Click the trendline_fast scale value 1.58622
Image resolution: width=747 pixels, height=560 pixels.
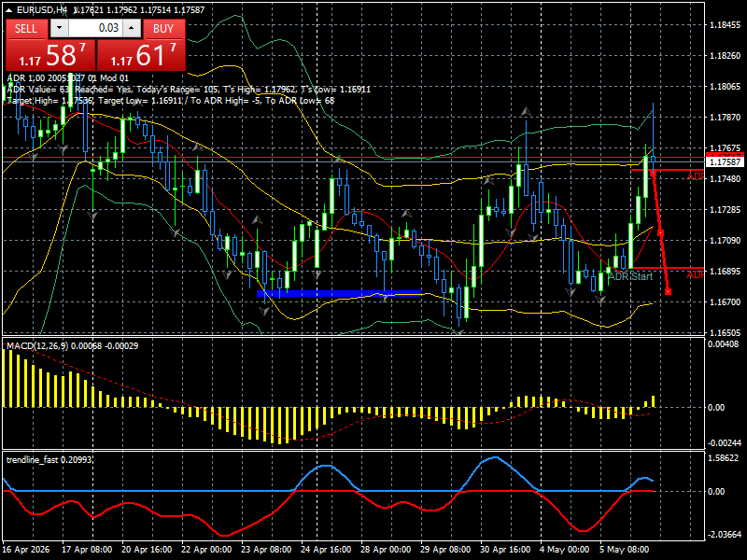tap(723, 458)
